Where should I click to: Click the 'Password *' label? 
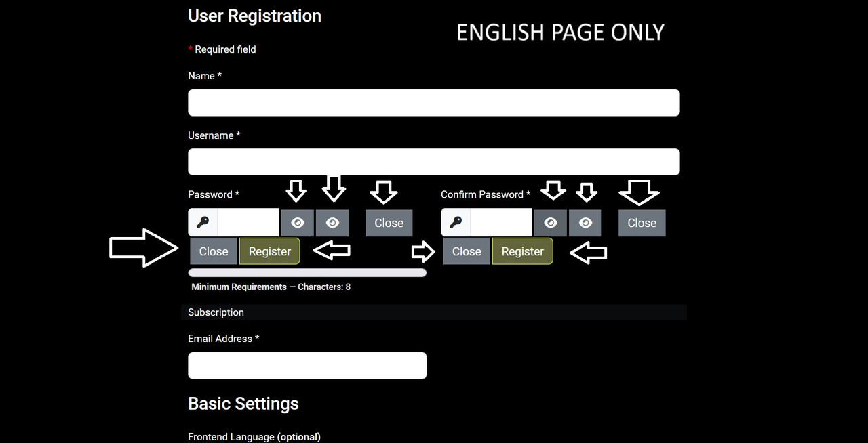tap(214, 194)
